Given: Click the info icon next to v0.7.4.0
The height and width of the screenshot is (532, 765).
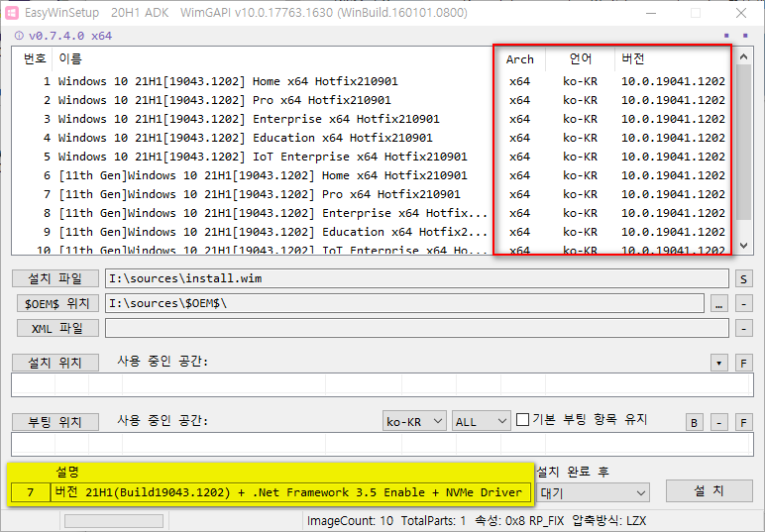Looking at the screenshot, I should click(19, 36).
